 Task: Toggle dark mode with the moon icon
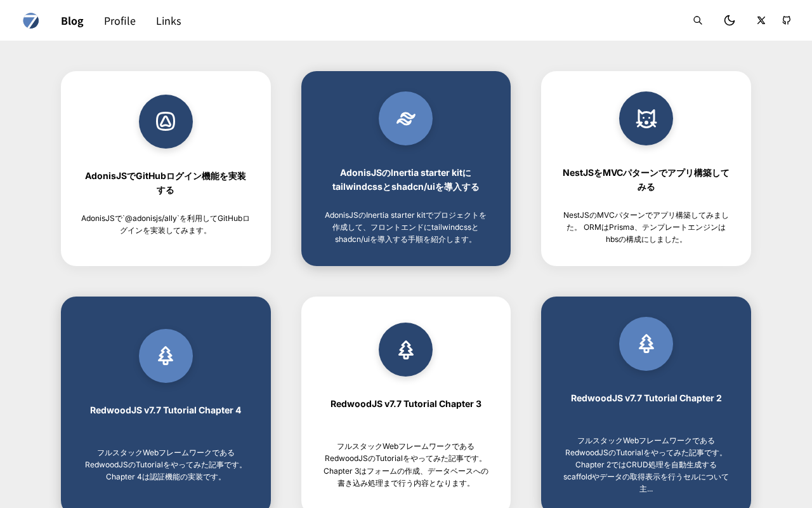730,20
